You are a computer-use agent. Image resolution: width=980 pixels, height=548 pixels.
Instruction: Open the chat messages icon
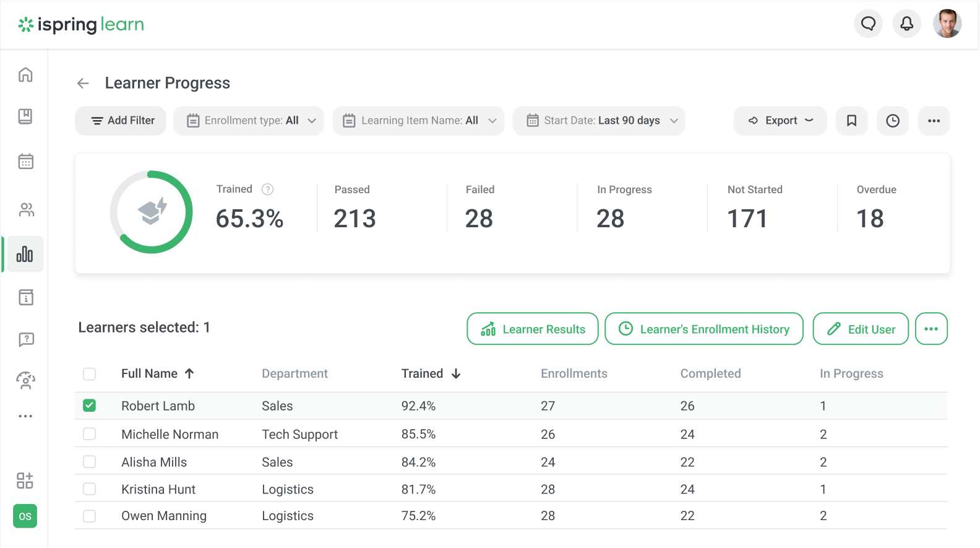(x=868, y=24)
